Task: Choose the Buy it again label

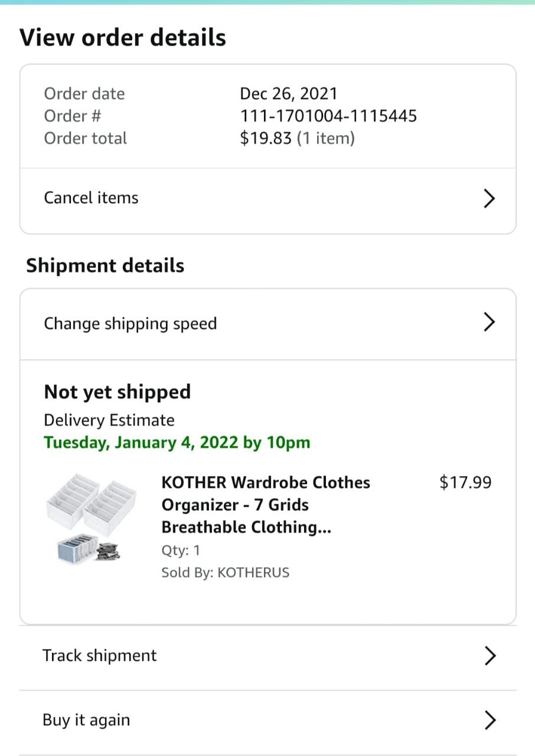Action: tap(86, 721)
